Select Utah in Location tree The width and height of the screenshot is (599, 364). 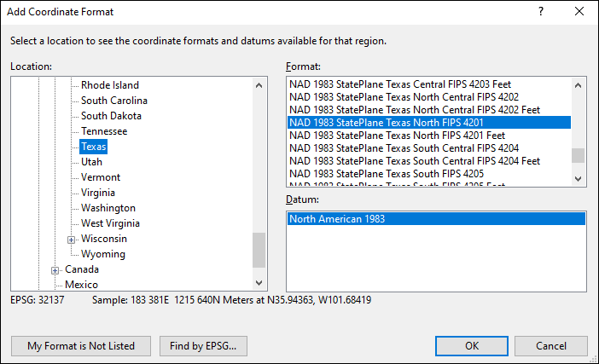tap(91, 162)
